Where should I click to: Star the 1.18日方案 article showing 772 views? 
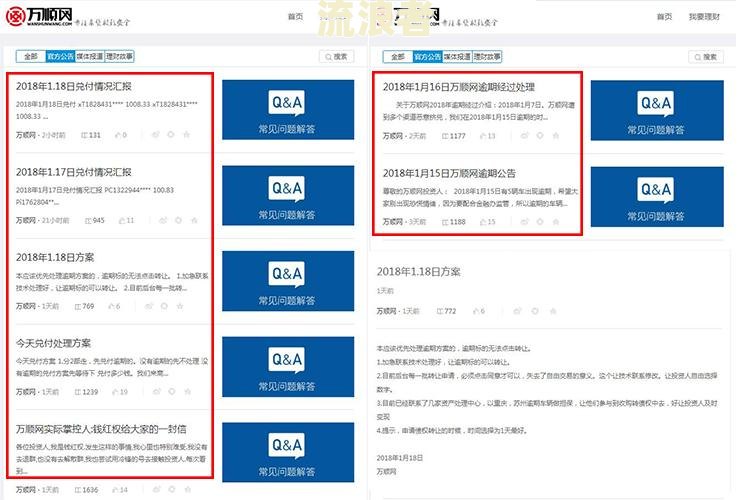(552, 311)
